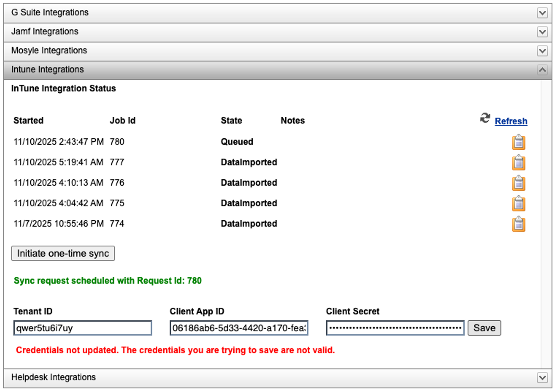Click the Client Secret label
556x392 pixels.
point(353,311)
